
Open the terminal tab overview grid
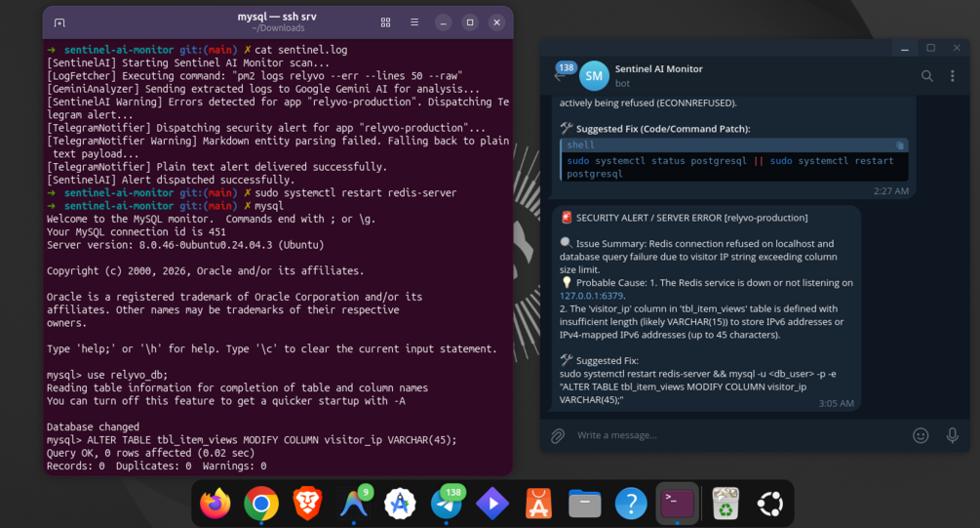[x=385, y=22]
